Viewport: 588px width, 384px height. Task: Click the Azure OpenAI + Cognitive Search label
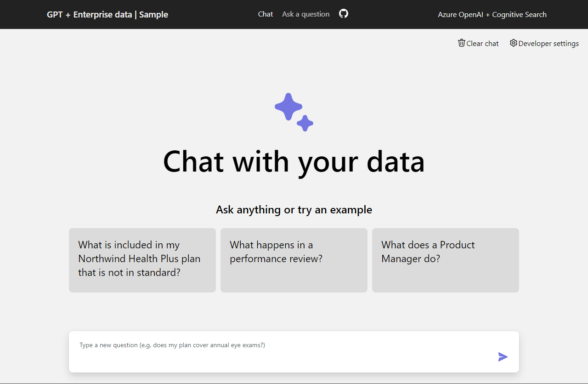492,14
